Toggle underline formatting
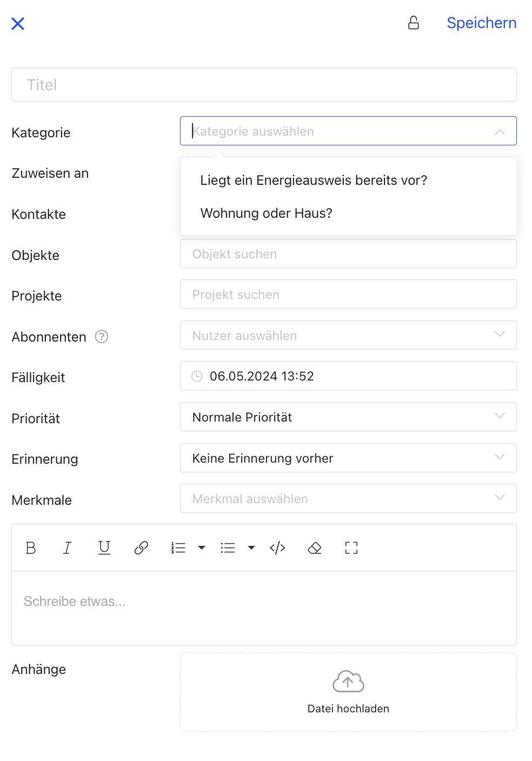 click(104, 548)
